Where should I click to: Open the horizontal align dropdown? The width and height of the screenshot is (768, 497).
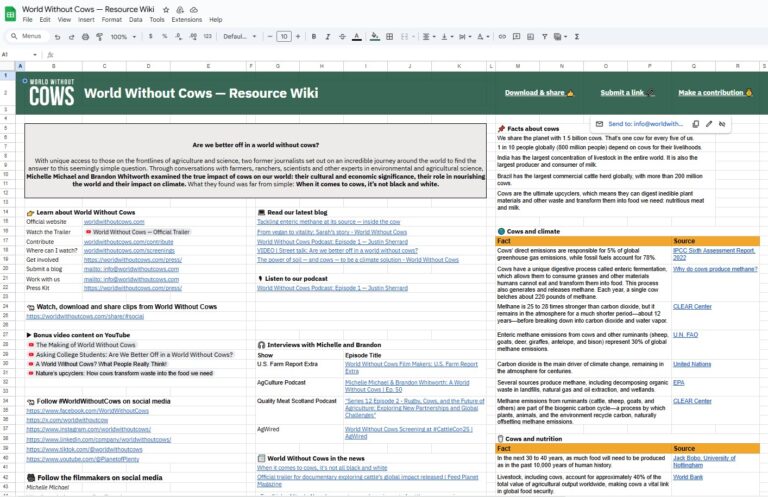(429, 37)
